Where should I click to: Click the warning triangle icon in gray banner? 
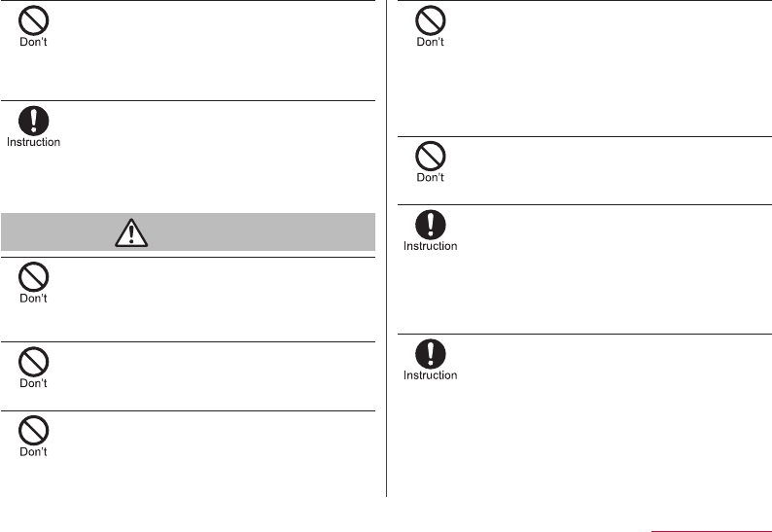point(129,231)
